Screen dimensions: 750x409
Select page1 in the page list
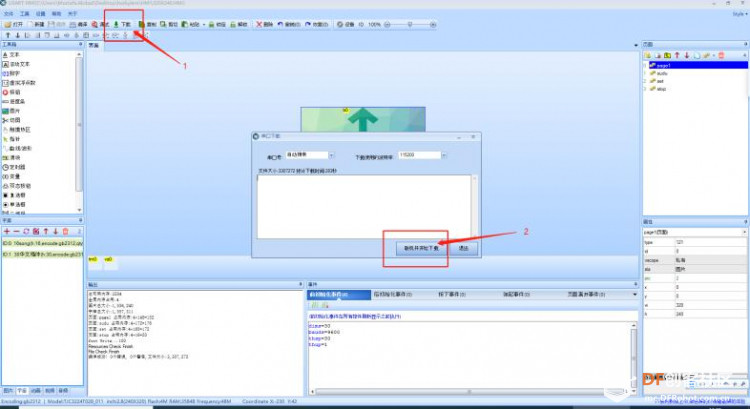point(697,65)
